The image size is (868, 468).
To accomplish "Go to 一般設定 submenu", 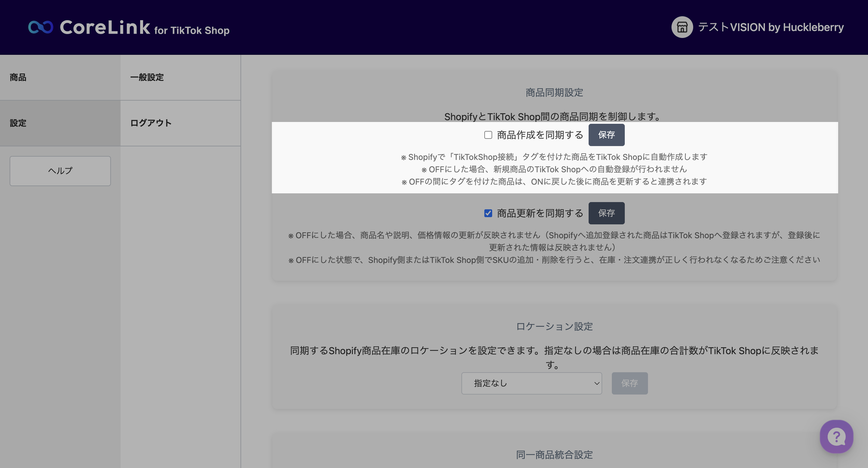I will [x=147, y=77].
